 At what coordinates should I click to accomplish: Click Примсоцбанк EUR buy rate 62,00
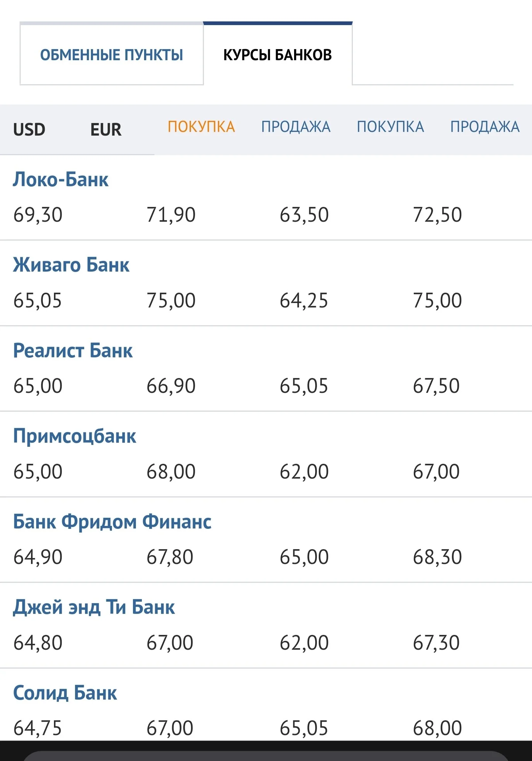click(x=304, y=472)
